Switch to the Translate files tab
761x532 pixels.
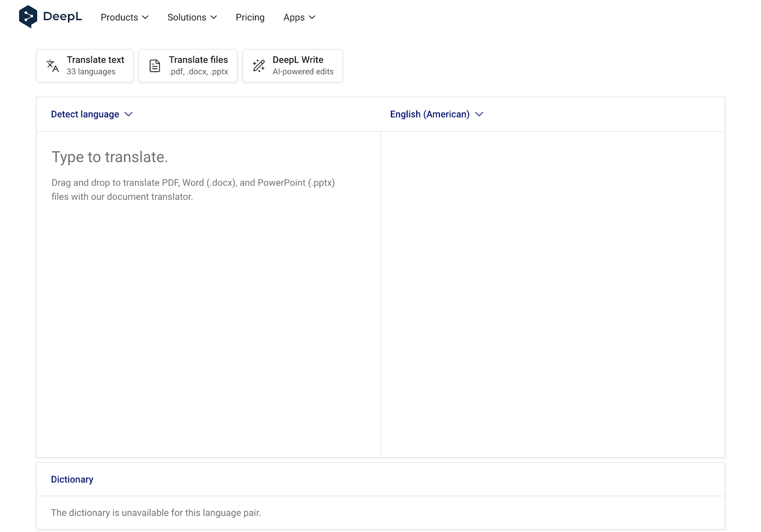[188, 66]
